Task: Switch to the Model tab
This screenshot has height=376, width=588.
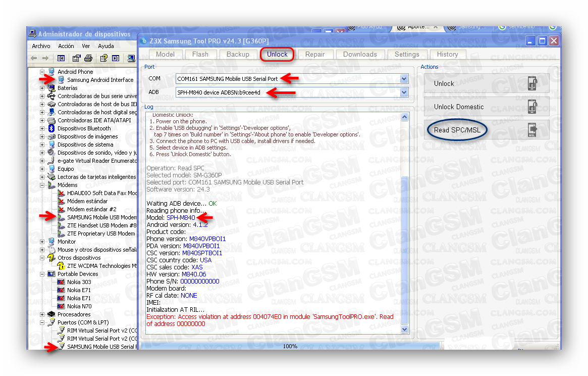Action: (166, 55)
